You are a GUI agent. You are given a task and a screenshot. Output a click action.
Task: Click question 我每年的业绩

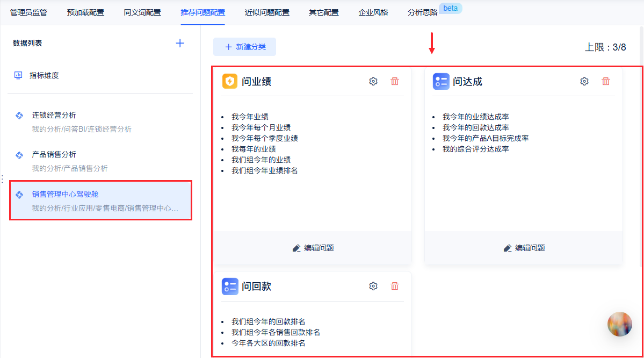254,149
